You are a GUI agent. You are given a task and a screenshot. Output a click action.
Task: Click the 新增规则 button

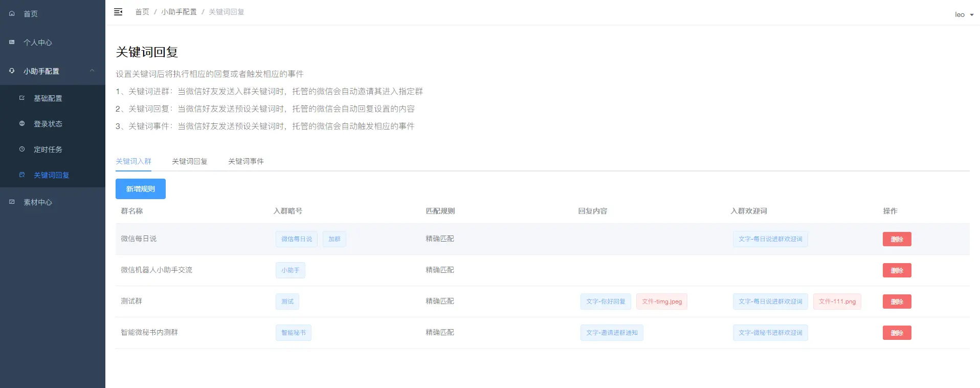click(x=141, y=189)
